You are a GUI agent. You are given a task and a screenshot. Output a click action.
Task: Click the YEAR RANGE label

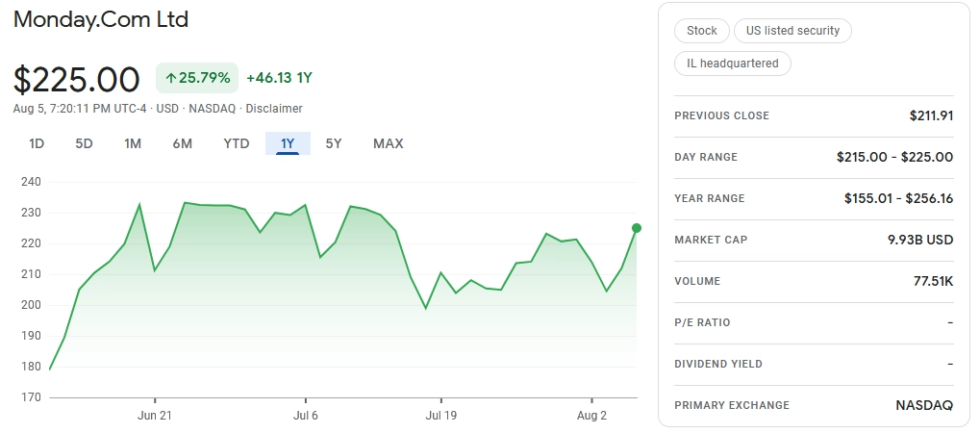(710, 198)
